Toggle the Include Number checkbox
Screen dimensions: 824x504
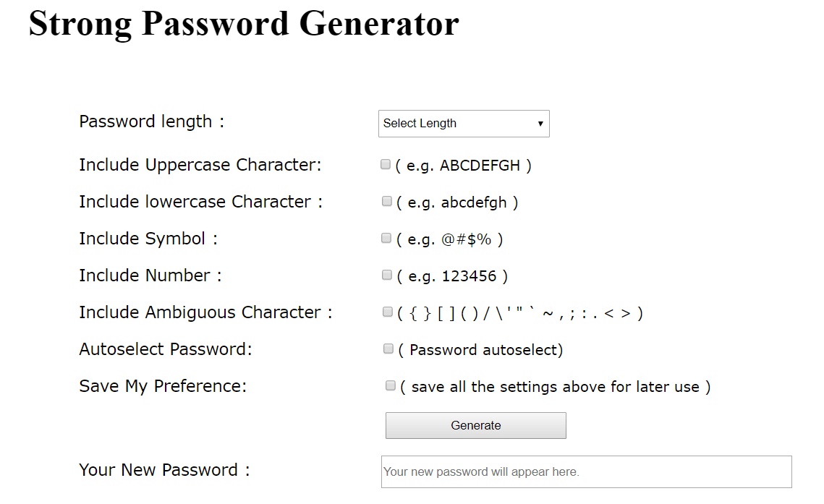point(387,276)
